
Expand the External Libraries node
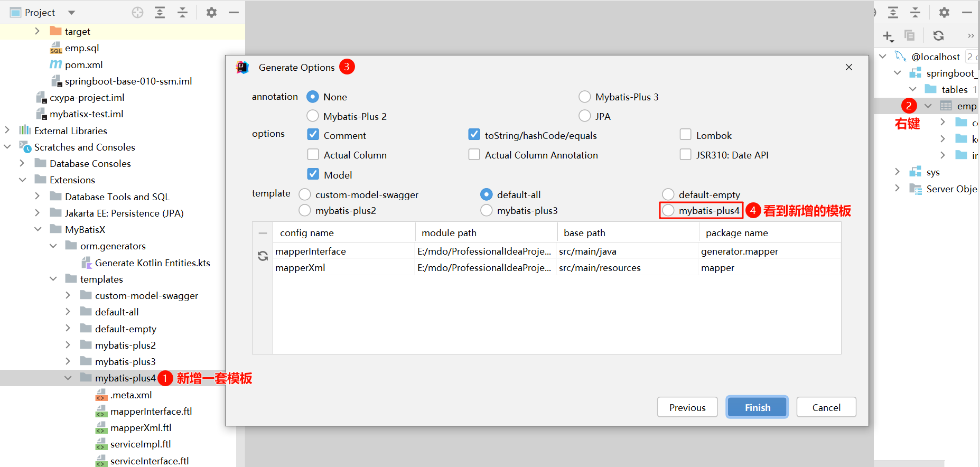tap(7, 130)
